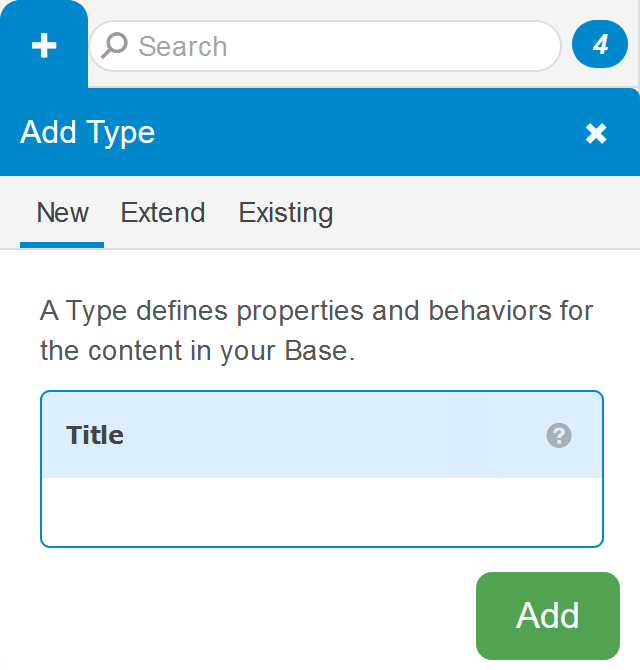Click the Add Type header title
Viewport: 640px width, 670px height.
(88, 133)
